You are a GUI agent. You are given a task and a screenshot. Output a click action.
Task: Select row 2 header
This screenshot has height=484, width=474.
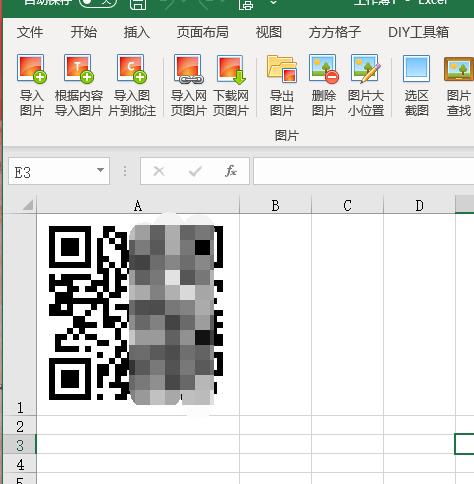[x=20, y=425]
